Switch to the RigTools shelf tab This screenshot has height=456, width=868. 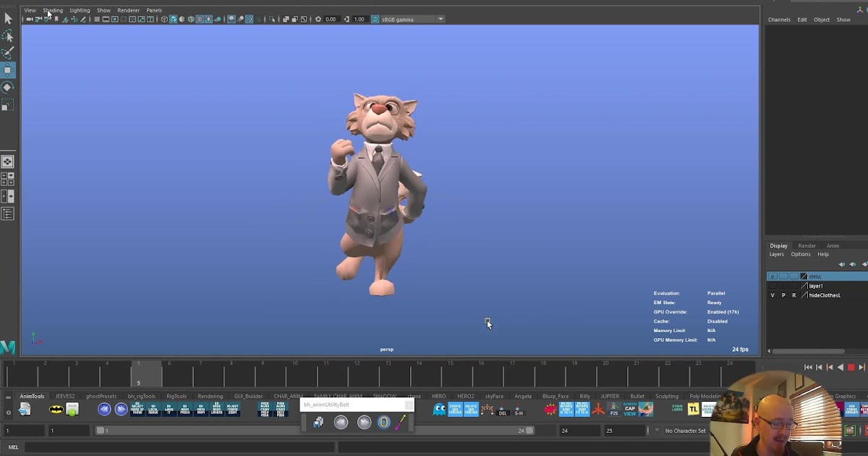click(175, 396)
